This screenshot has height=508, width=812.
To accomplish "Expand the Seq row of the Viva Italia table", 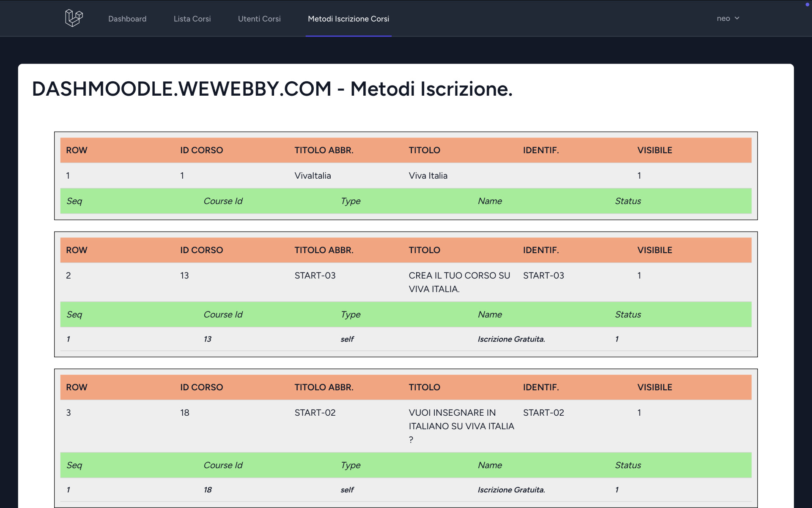I will pos(74,201).
